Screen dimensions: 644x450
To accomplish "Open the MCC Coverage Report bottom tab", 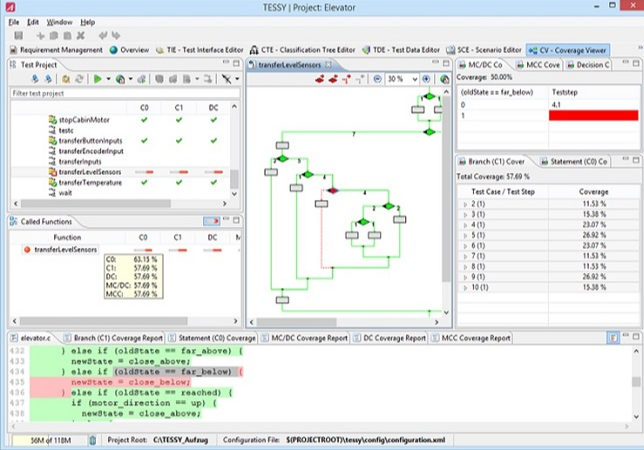I will click(471, 338).
